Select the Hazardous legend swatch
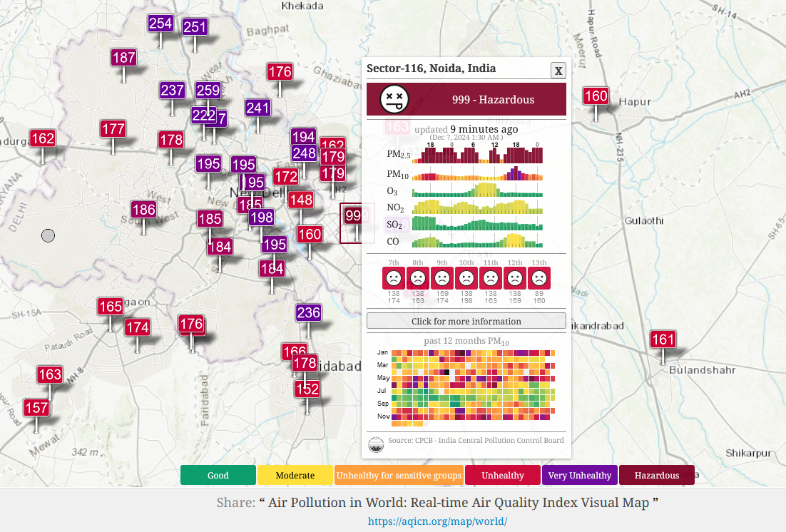Image resolution: width=786 pixels, height=532 pixels. coord(657,476)
